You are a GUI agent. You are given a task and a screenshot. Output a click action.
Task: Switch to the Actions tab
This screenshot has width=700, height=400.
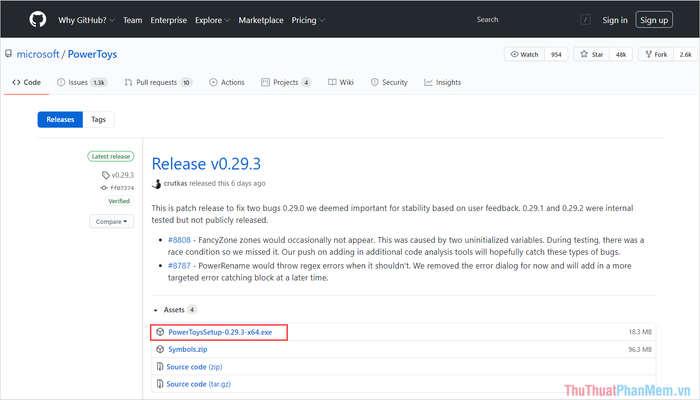(227, 82)
